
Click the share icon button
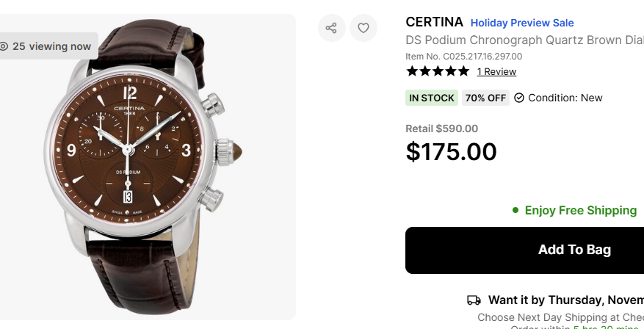(331, 28)
